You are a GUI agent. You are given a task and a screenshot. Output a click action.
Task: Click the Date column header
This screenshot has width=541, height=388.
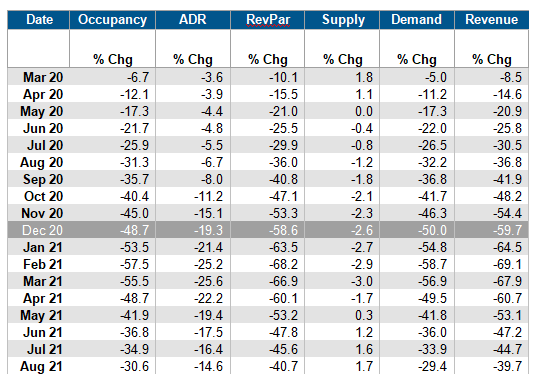[x=39, y=20]
